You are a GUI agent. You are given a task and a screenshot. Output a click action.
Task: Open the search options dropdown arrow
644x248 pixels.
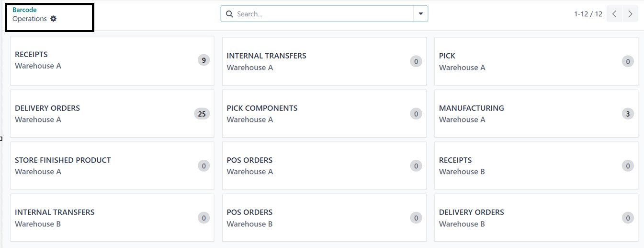pos(420,14)
